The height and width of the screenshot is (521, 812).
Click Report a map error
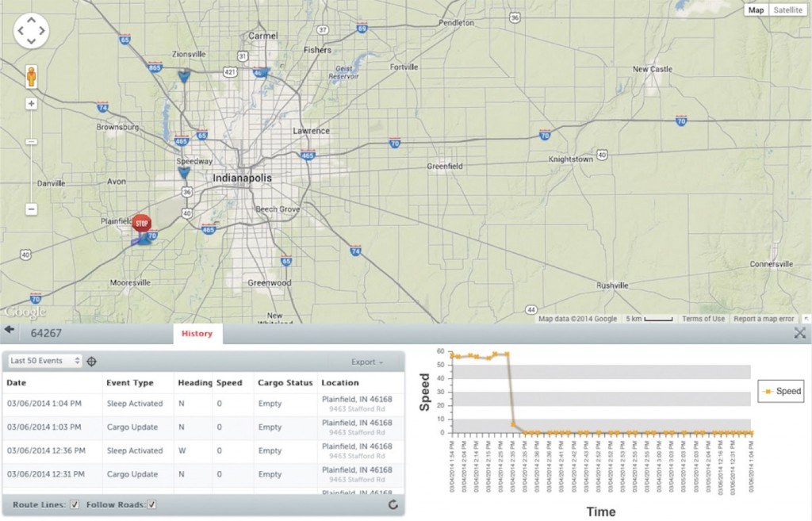click(x=764, y=319)
